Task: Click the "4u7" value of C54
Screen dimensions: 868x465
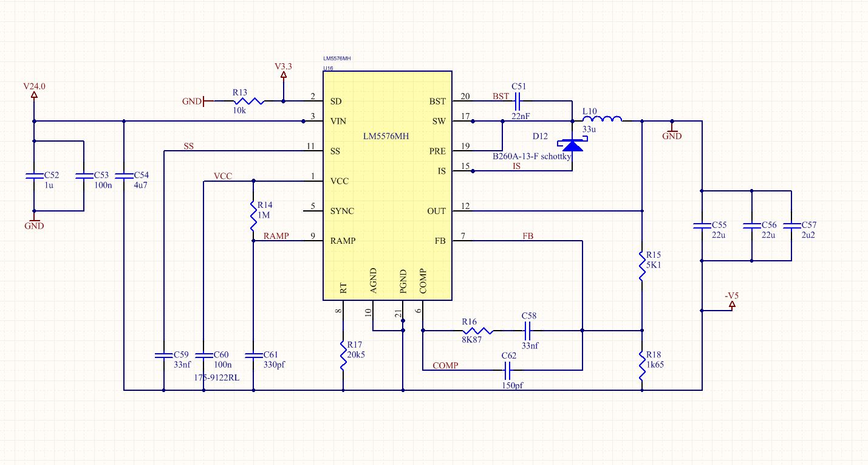Action: pyautogui.click(x=140, y=185)
